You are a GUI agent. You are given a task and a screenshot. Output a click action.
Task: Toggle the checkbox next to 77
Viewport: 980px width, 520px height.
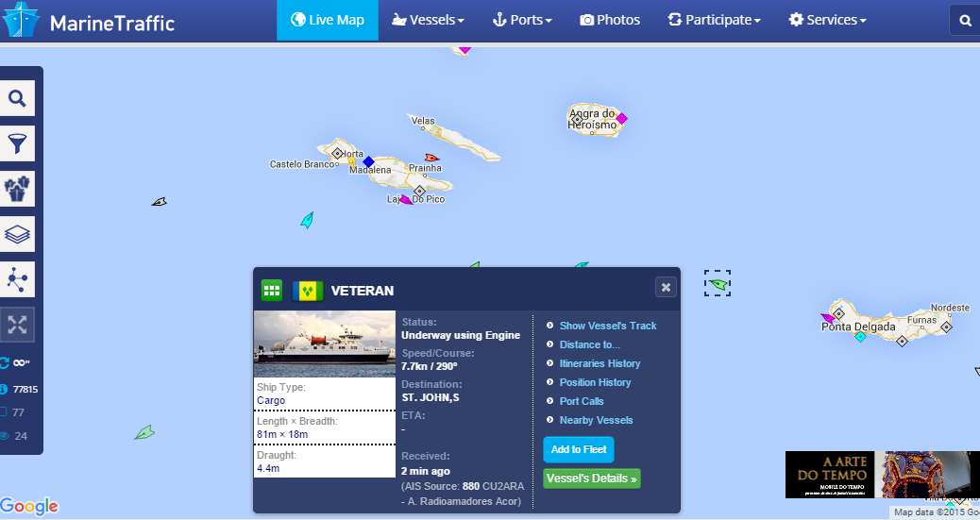tap(3, 411)
